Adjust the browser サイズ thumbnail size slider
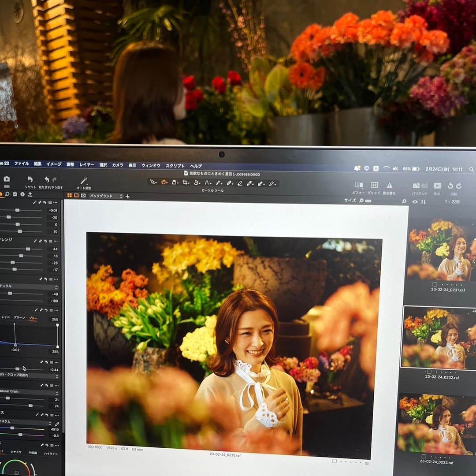The height and width of the screenshot is (476, 476). coord(368,201)
